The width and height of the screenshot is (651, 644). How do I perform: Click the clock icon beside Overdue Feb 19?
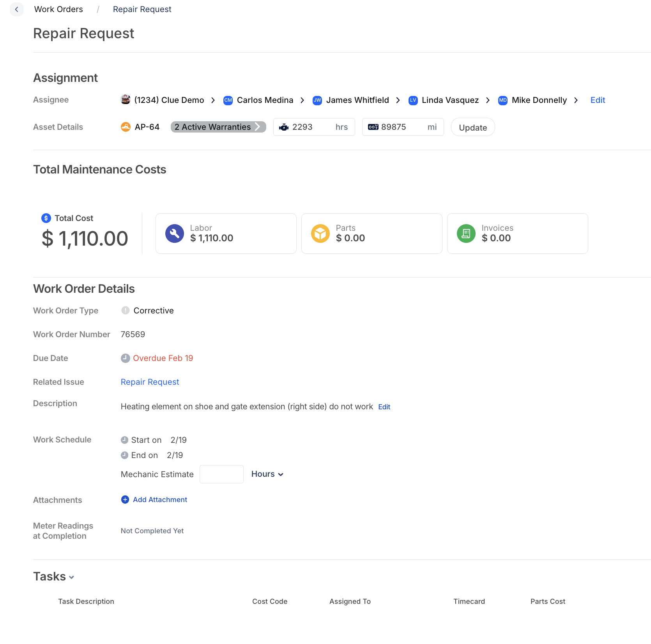coord(125,358)
